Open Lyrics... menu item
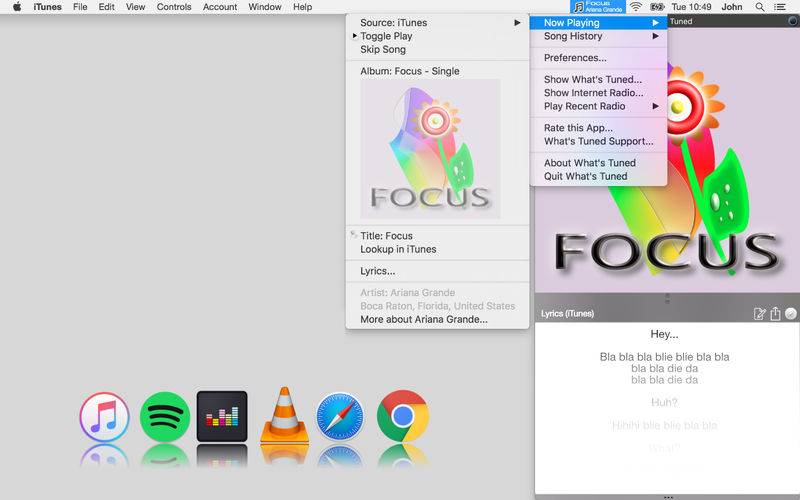Image resolution: width=800 pixels, height=500 pixels. 437,271
